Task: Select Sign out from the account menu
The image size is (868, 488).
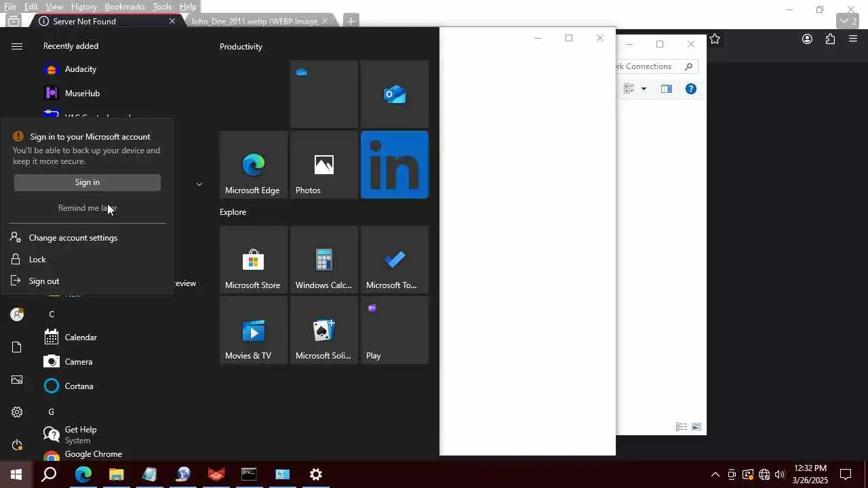Action: (x=44, y=281)
